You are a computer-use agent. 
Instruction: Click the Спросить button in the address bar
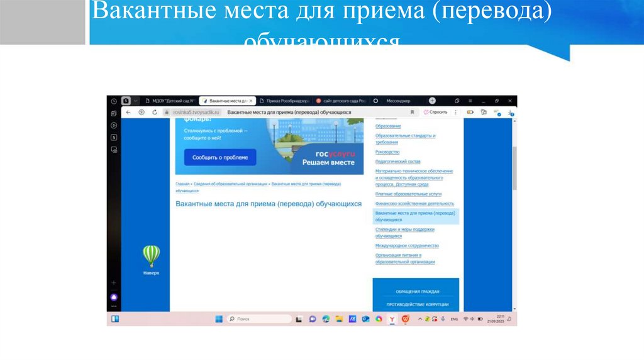click(x=436, y=112)
